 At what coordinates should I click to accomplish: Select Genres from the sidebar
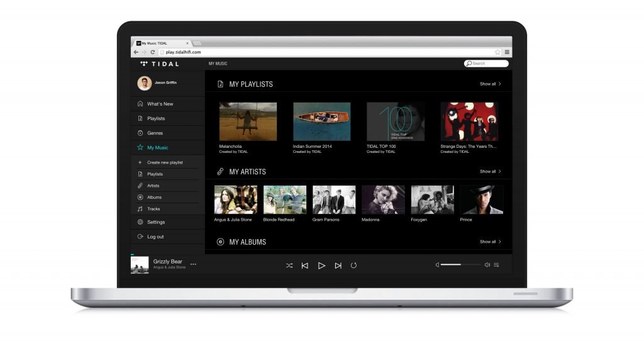[x=155, y=133]
